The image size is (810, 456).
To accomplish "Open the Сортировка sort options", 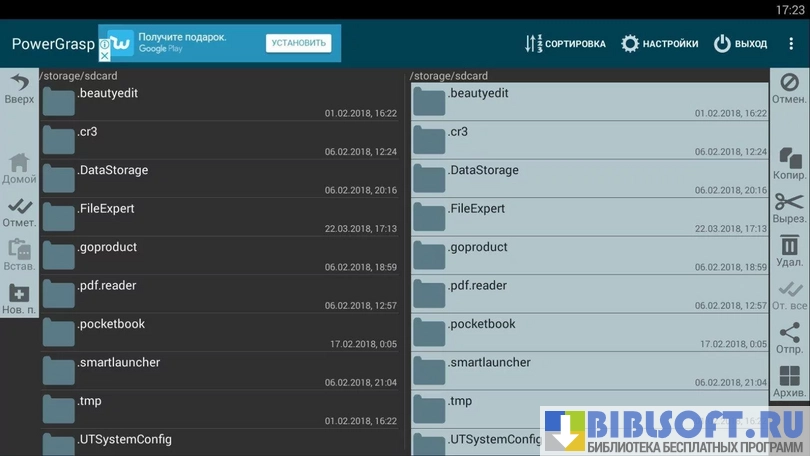I will pos(565,44).
